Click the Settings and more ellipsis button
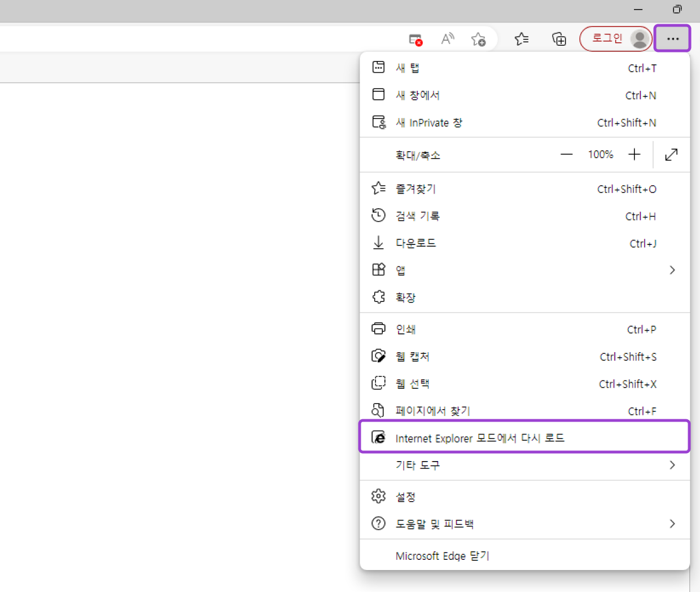 [x=672, y=39]
